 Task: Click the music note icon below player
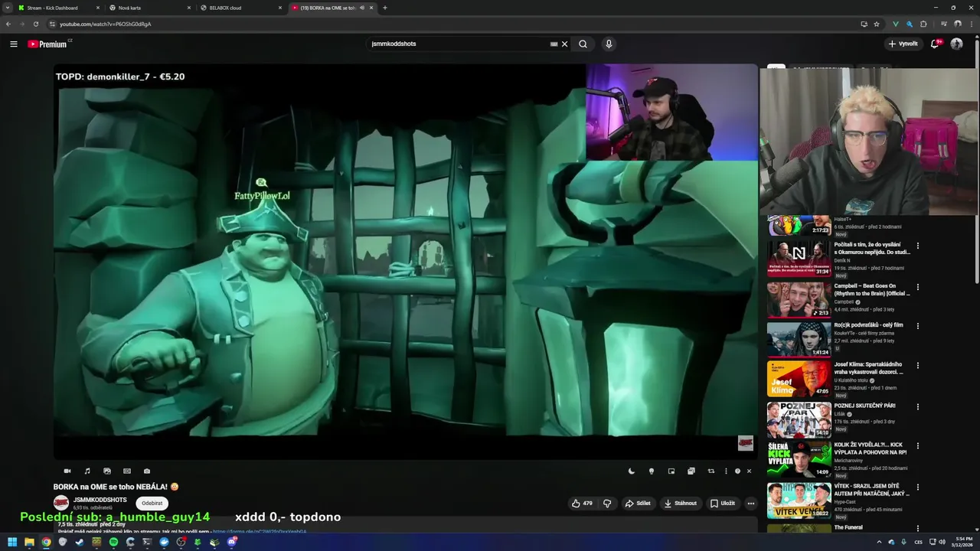click(x=87, y=471)
